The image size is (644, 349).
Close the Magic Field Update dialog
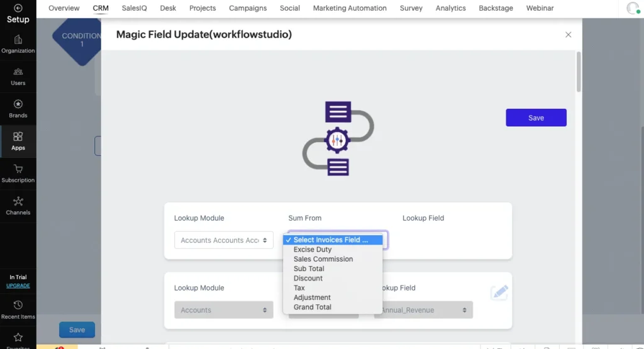(x=568, y=35)
